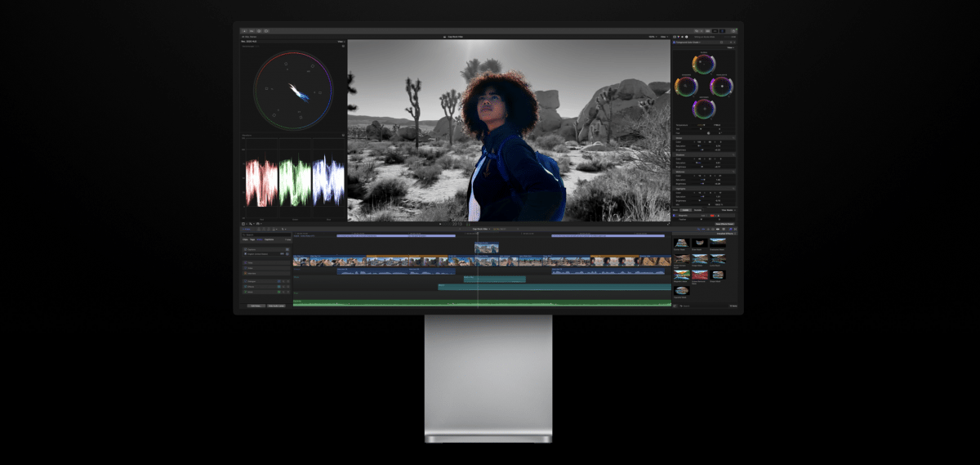Click the import media icon in top-left toolbar
980x465 pixels.
tap(245, 30)
